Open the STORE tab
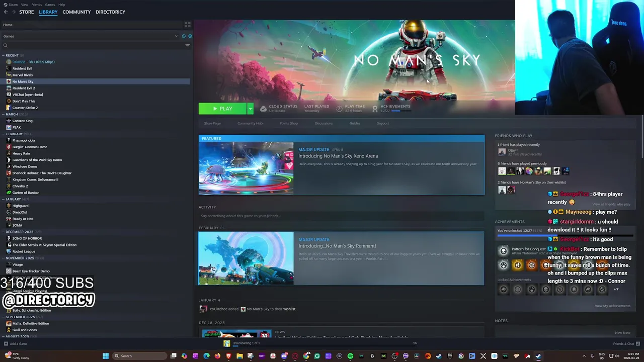 [27, 12]
